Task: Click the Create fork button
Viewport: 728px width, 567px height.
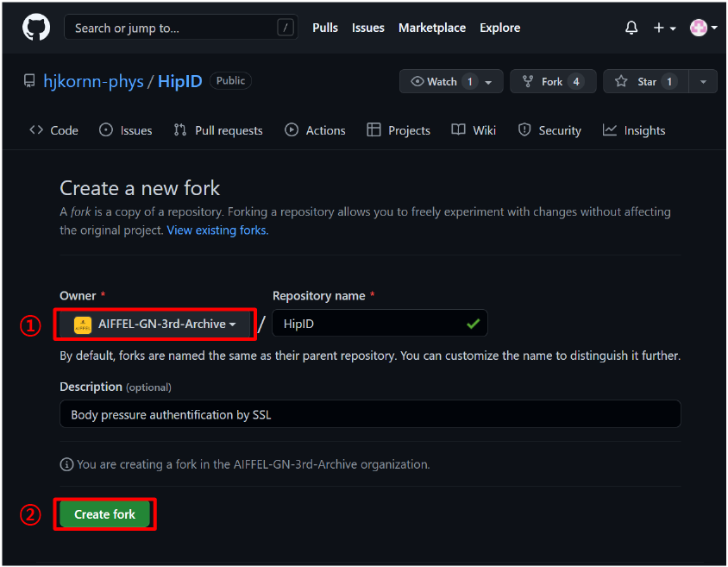Action: pyautogui.click(x=104, y=513)
